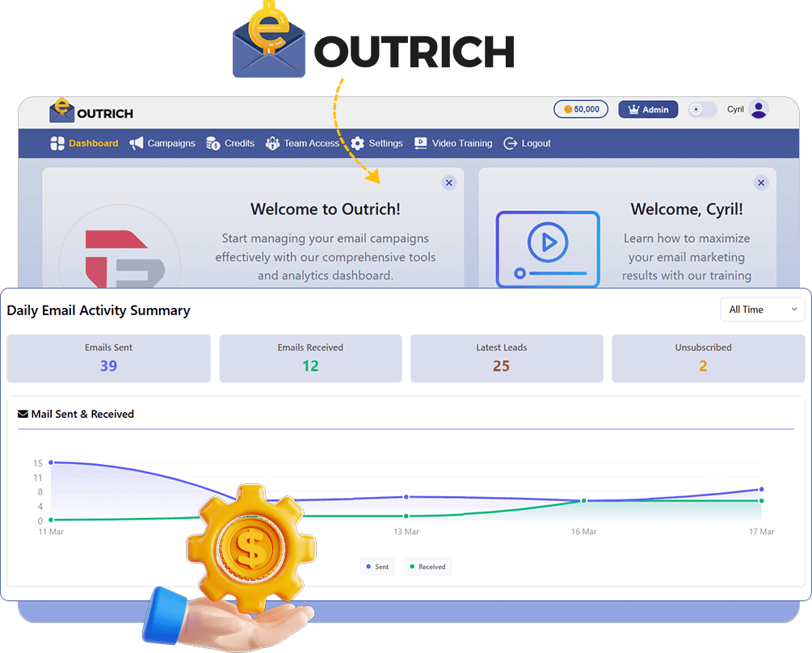The height and width of the screenshot is (653, 812).
Task: Click the Settings gear icon
Action: click(x=357, y=143)
